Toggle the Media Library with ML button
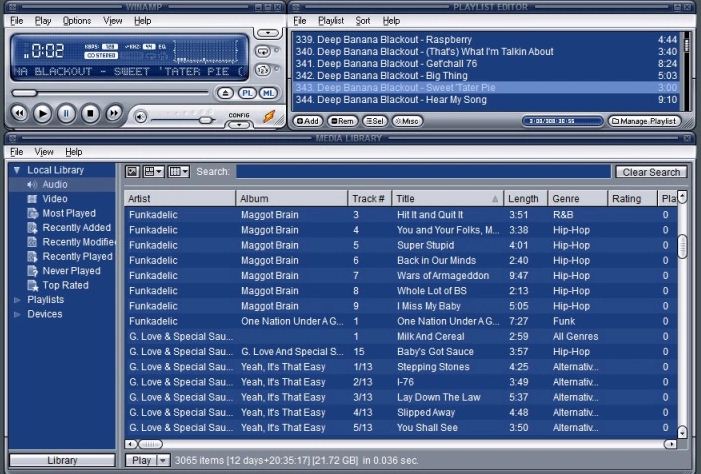This screenshot has height=474, width=701. point(268,93)
